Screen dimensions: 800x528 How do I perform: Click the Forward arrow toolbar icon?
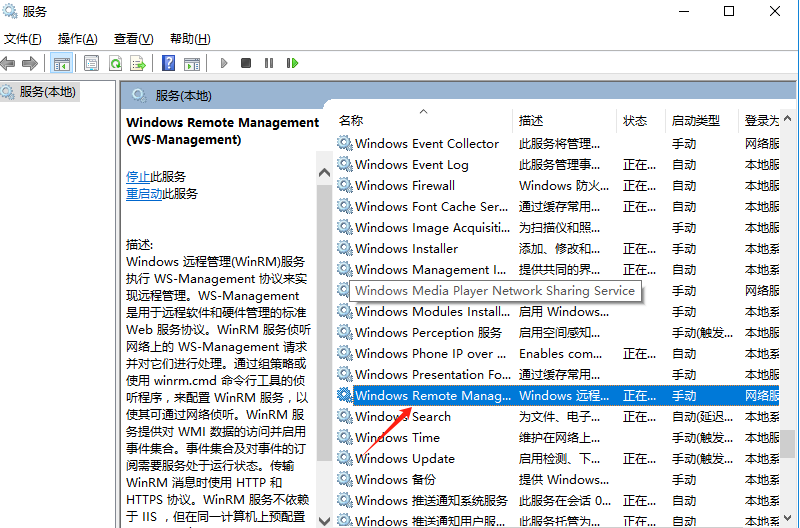30,63
